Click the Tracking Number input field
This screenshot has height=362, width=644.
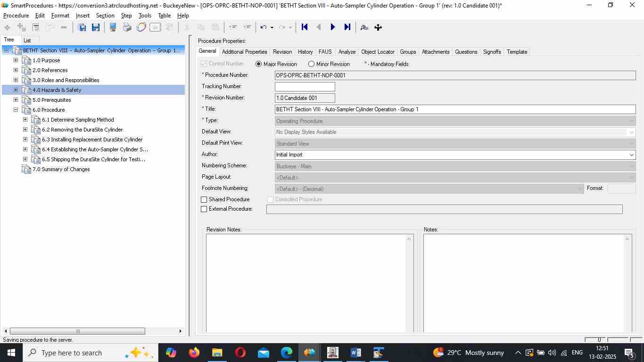point(305,87)
